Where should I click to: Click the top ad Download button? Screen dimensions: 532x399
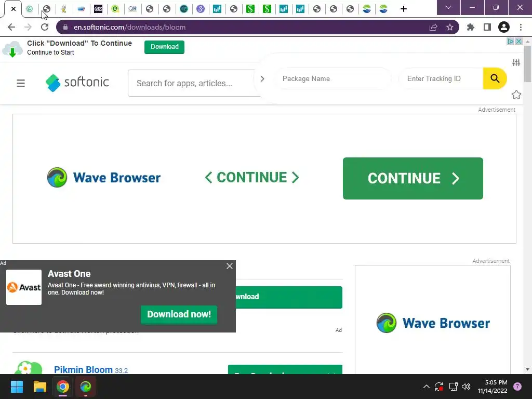[165, 47]
